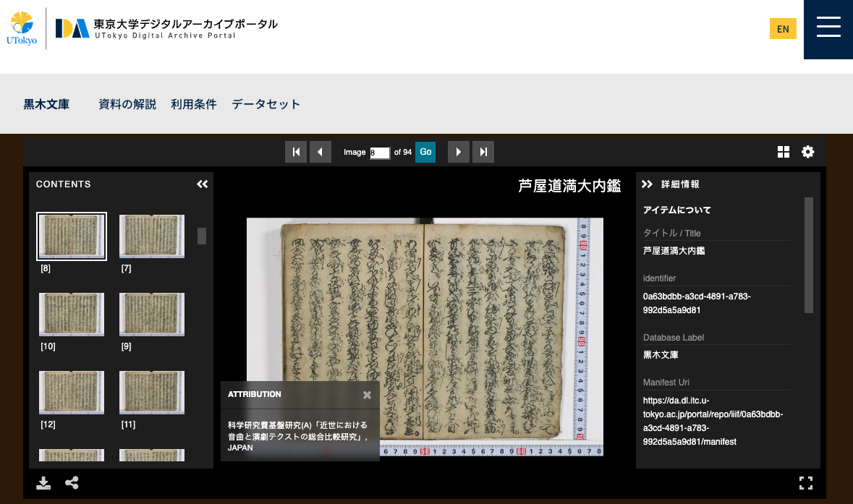Open the データセット link
The width and height of the screenshot is (853, 504).
[x=266, y=104]
